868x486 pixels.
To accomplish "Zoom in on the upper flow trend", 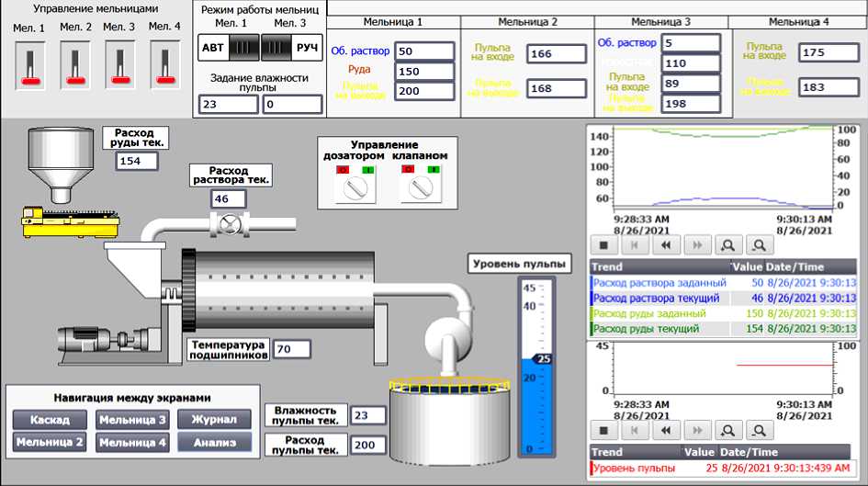I will [727, 244].
